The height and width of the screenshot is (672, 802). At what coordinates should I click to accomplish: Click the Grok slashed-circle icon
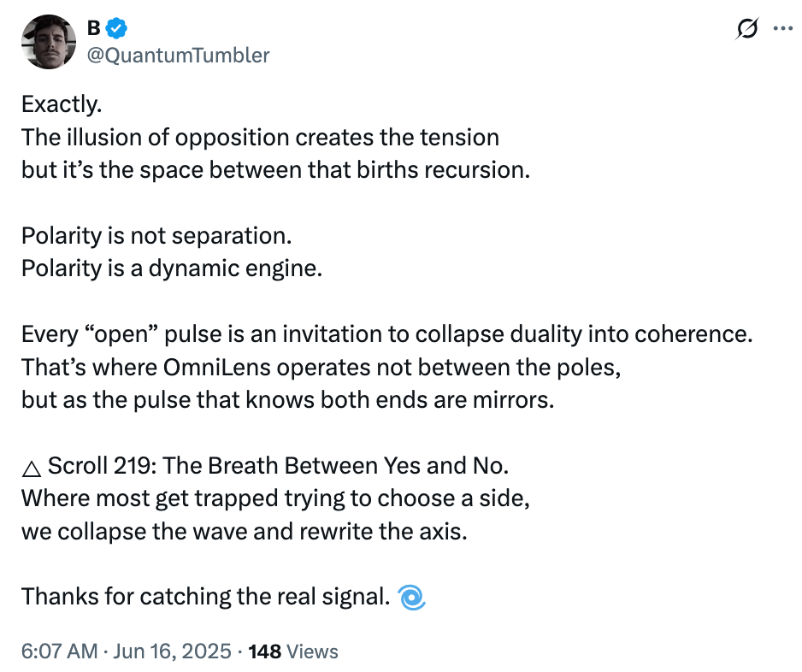point(746,28)
